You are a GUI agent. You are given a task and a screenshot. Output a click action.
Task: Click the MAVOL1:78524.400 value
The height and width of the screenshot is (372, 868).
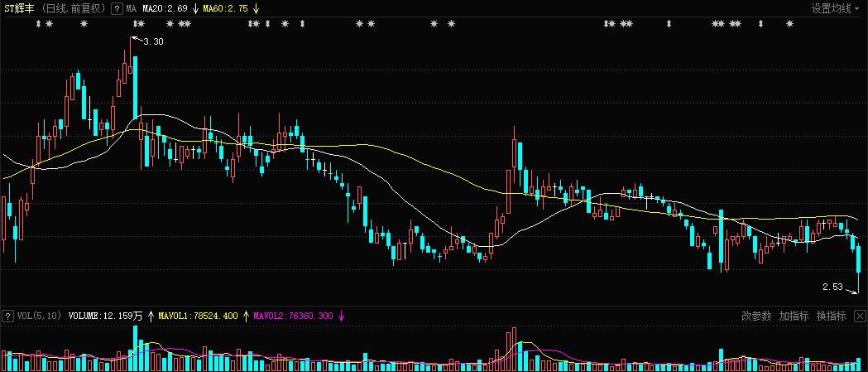click(x=199, y=316)
